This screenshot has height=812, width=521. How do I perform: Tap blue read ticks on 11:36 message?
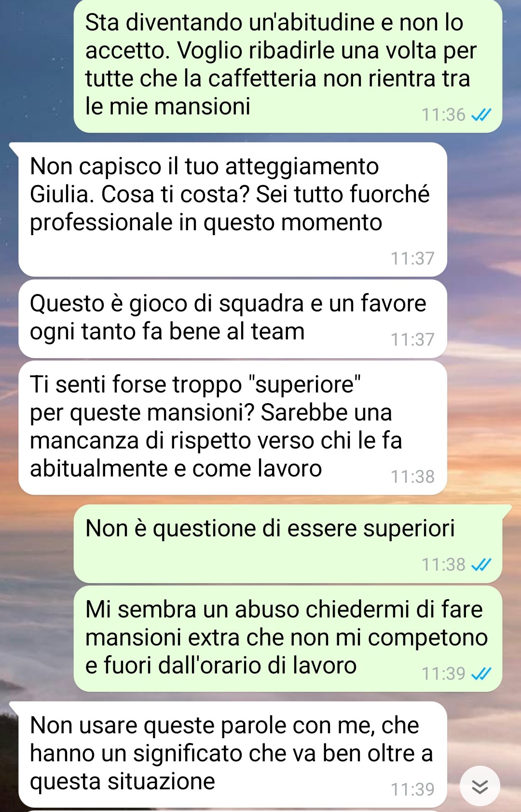click(481, 115)
